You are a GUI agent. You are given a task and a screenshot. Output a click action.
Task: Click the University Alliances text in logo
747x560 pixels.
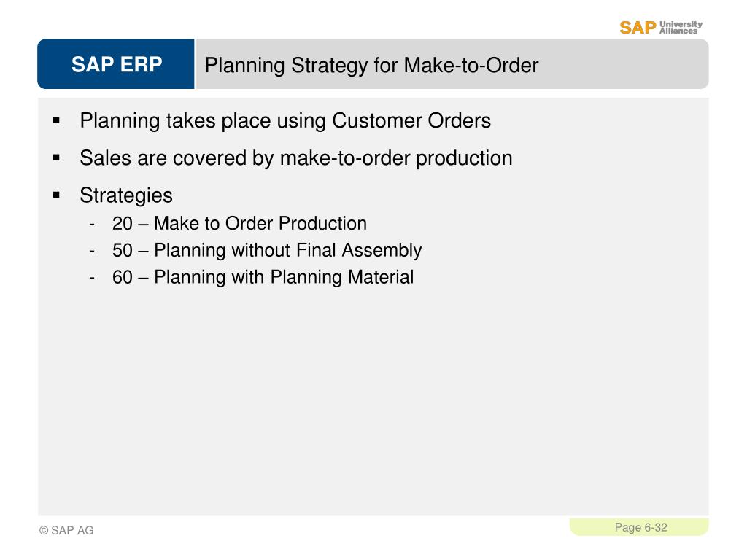click(681, 28)
